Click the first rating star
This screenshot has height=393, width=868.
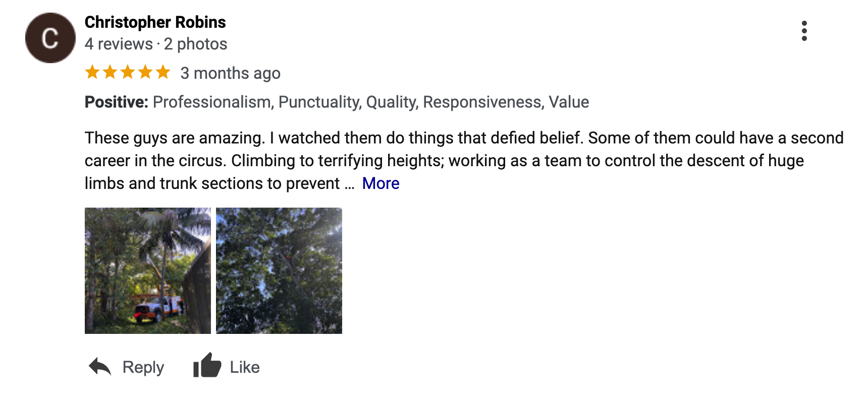(92, 72)
